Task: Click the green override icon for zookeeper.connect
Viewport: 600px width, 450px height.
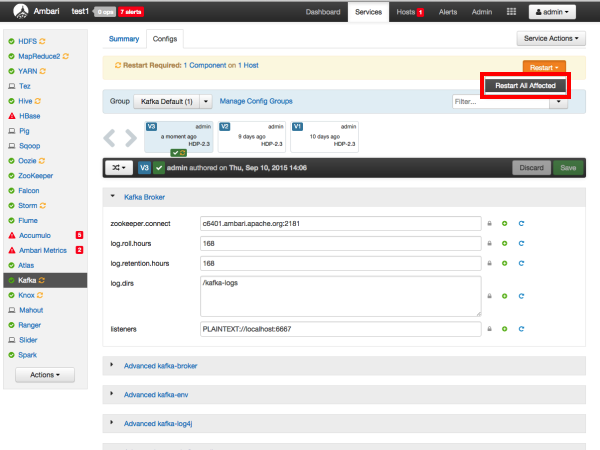Action: pyautogui.click(x=504, y=223)
